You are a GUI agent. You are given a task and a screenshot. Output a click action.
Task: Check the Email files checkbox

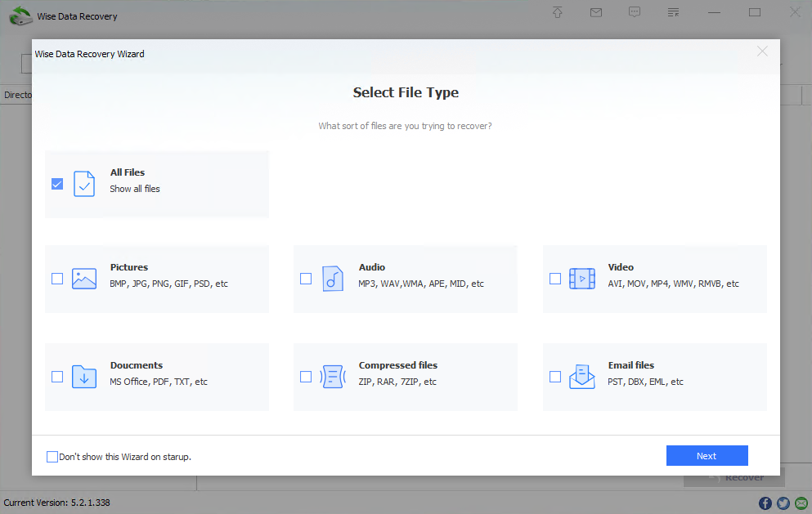pyautogui.click(x=555, y=377)
